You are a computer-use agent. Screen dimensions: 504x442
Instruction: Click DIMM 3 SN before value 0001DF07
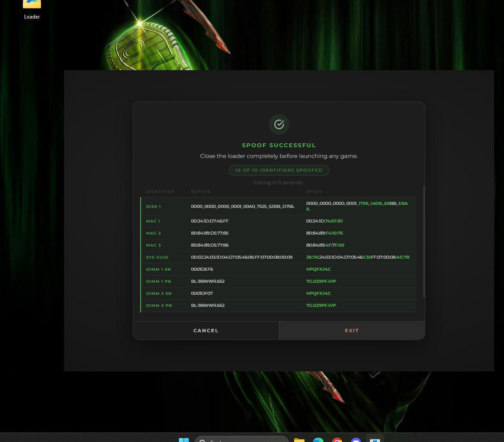click(202, 294)
